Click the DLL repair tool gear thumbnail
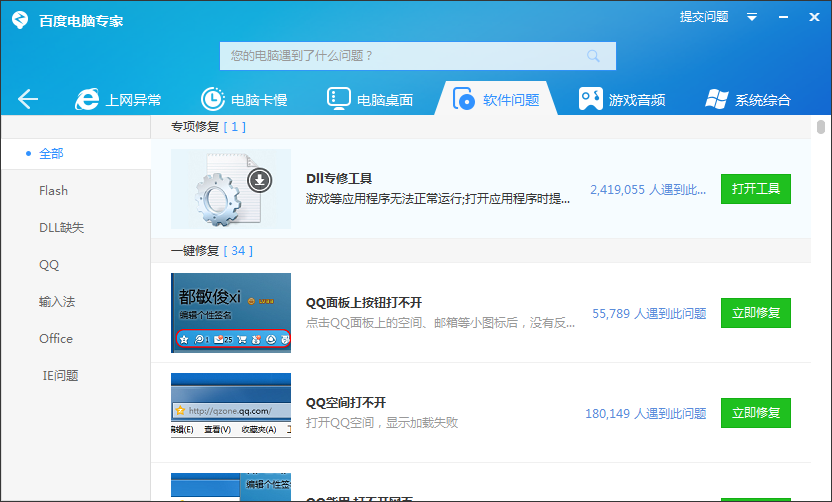The height and width of the screenshot is (502, 832). point(230,189)
